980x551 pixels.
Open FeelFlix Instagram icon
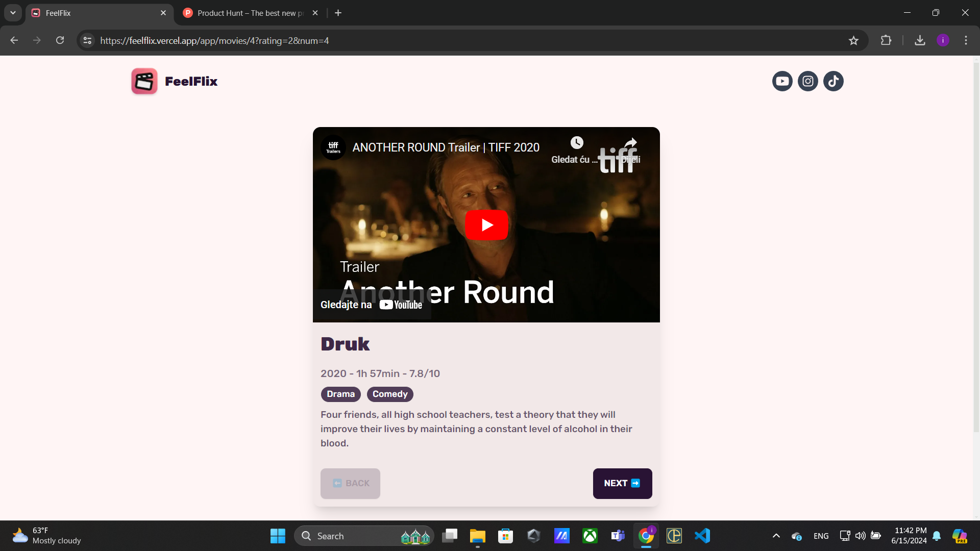(807, 81)
